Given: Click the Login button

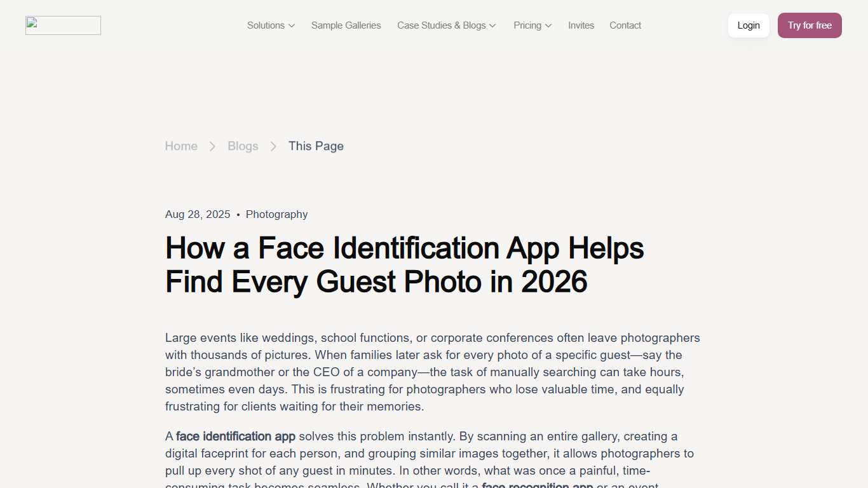Looking at the screenshot, I should pos(748,25).
